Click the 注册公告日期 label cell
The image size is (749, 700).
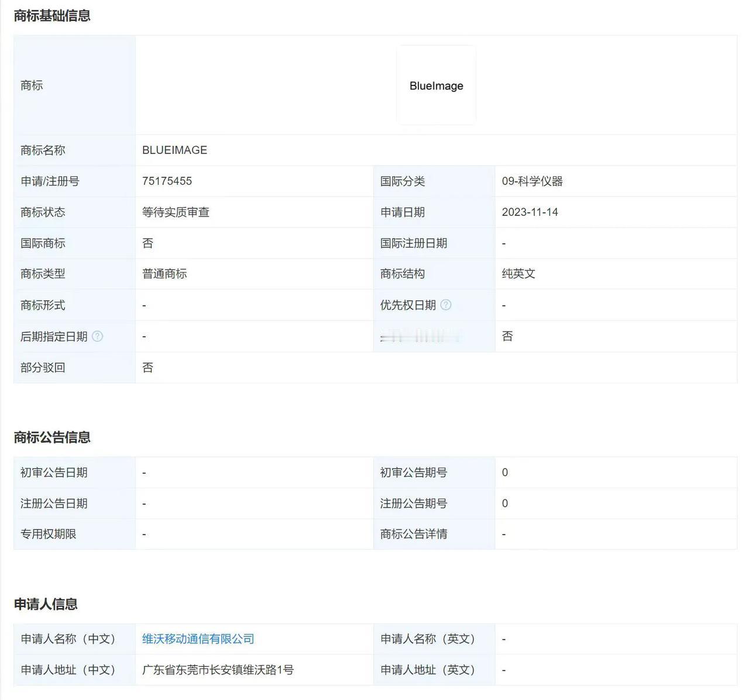[x=74, y=504]
